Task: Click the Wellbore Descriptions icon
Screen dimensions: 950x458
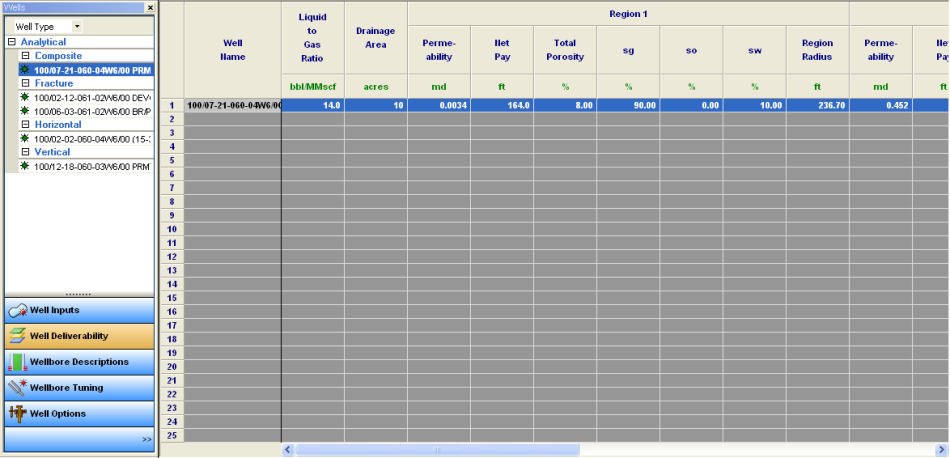Action: (x=17, y=362)
